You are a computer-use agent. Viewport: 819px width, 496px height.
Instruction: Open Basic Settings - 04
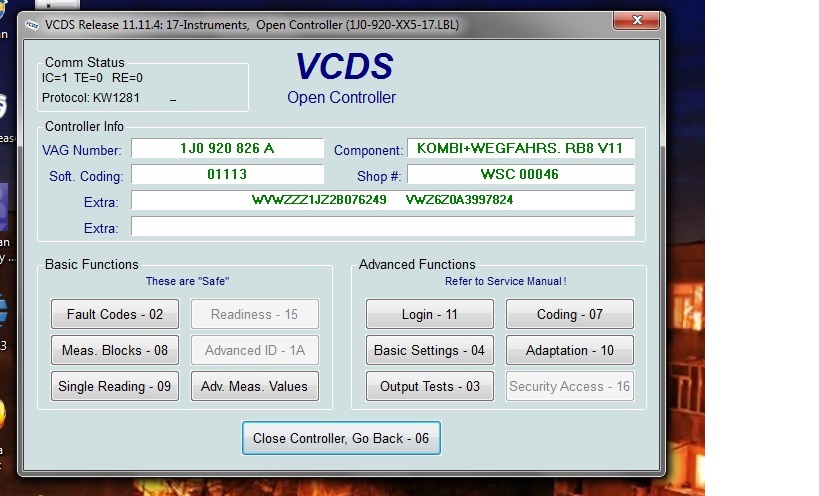[430, 350]
